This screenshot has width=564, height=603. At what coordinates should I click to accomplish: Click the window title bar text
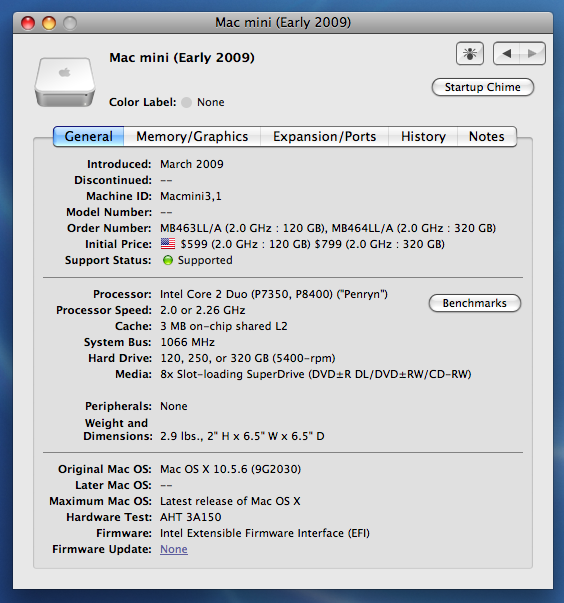coord(283,23)
